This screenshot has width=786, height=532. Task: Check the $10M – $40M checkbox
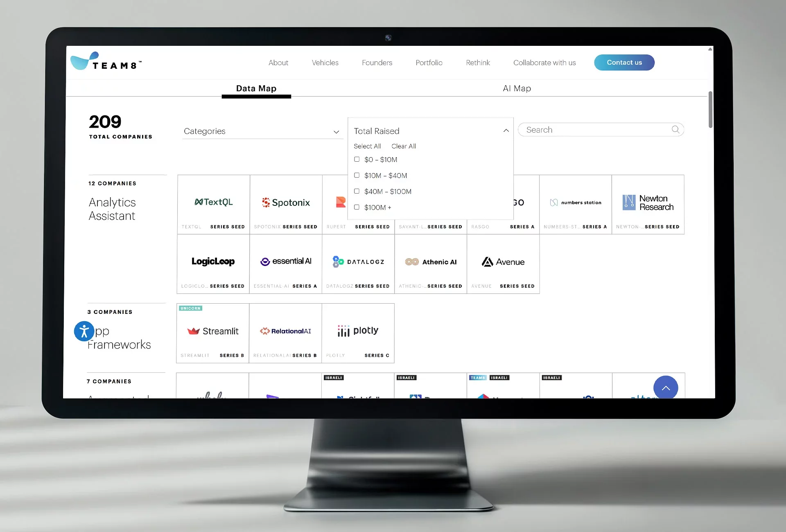click(x=357, y=176)
